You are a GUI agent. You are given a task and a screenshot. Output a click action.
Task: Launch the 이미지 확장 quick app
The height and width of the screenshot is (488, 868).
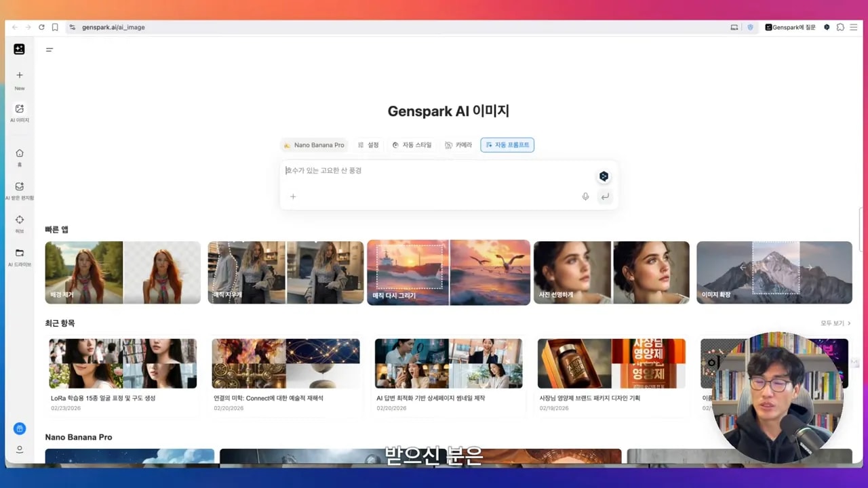[x=774, y=272]
